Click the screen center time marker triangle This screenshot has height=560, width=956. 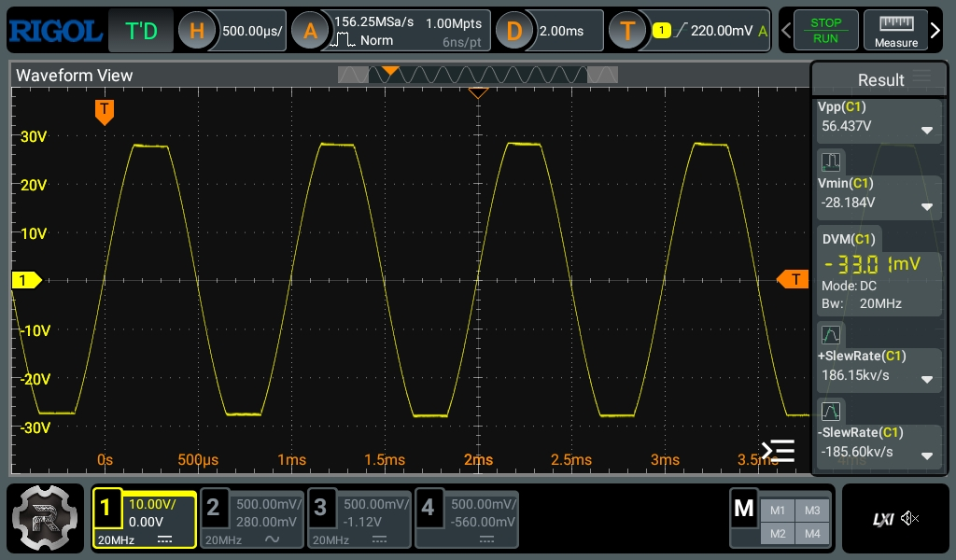click(478, 92)
